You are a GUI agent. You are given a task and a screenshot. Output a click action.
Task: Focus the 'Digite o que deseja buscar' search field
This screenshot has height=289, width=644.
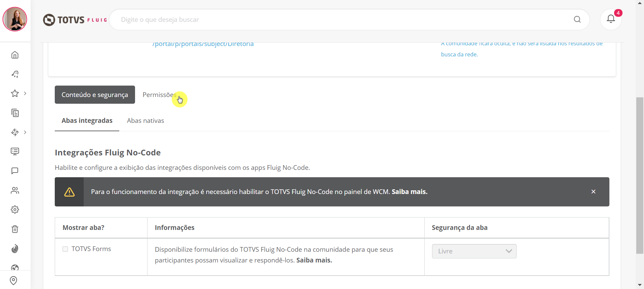[349, 19]
